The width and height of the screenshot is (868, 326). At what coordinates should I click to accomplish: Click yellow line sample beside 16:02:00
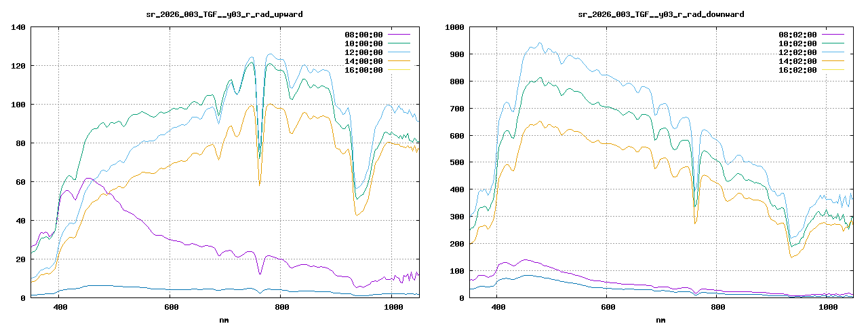click(833, 69)
